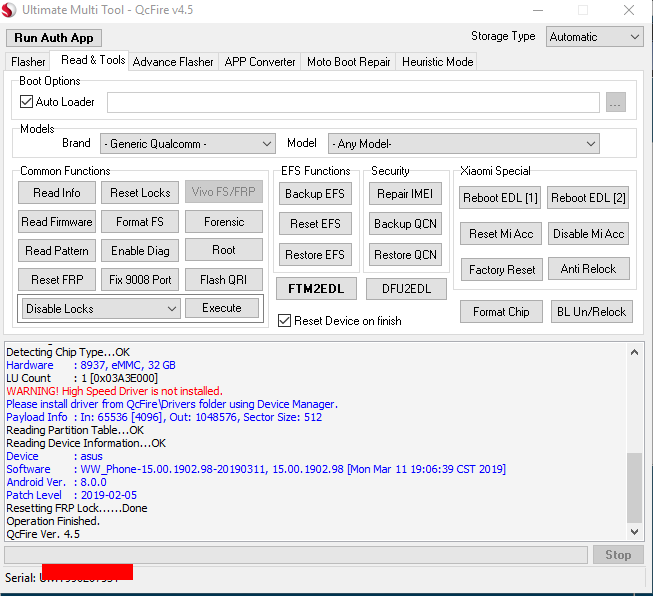Click the 'Resetting FRP Lock......Done' log line
The height and width of the screenshot is (596, 653).
[77, 508]
